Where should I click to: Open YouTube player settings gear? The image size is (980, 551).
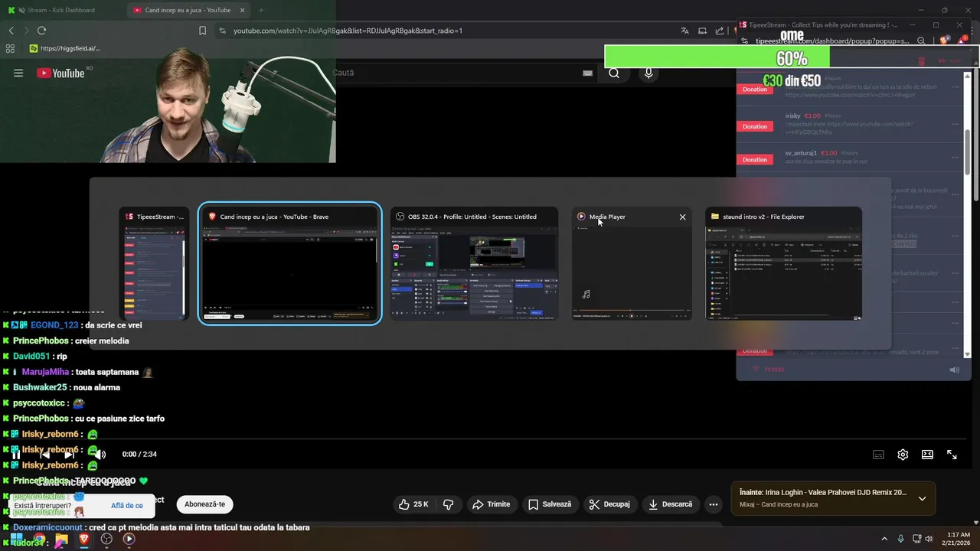tap(903, 455)
